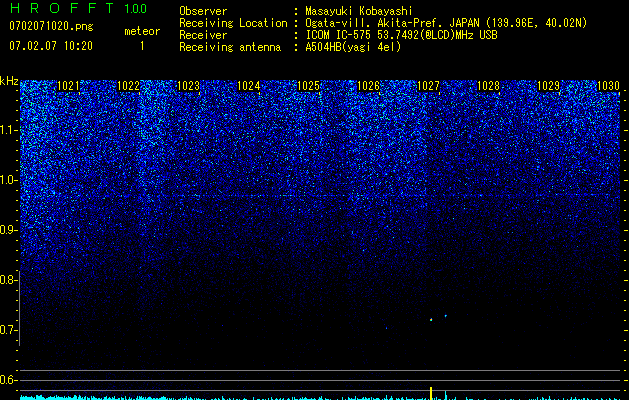629x400 pixels.
Task: Click the 1022 time axis label
Action: point(128,86)
